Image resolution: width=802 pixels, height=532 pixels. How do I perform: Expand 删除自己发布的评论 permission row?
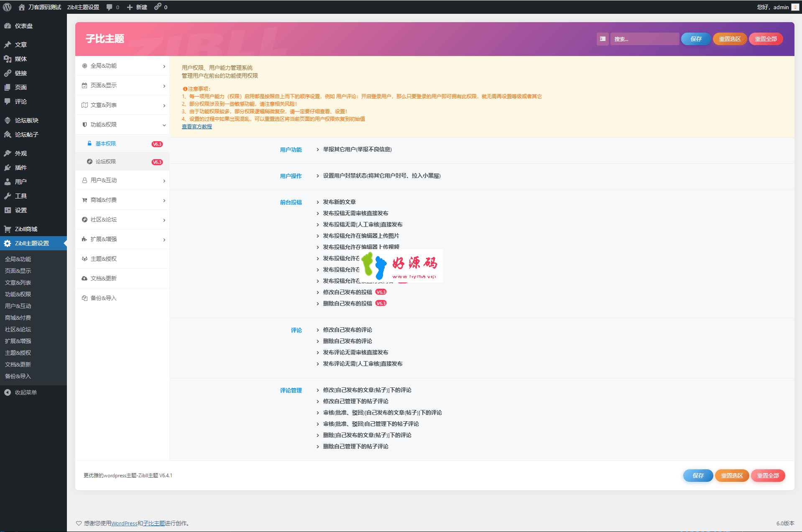pos(344,341)
